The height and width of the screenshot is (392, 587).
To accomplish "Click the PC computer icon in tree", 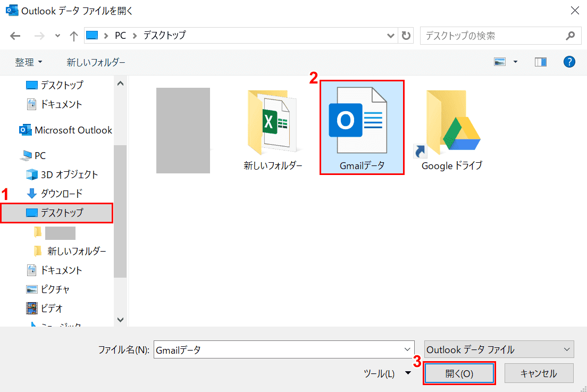I will point(26,156).
